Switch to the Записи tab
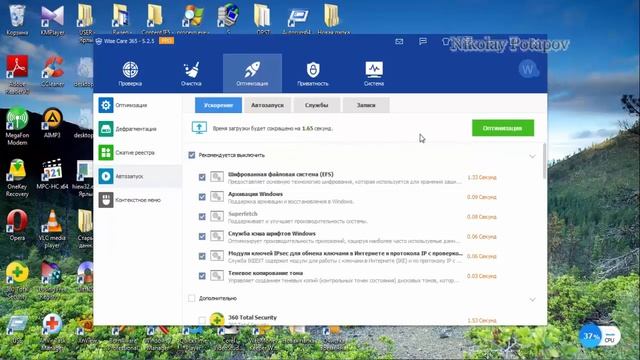The image size is (640, 360). click(366, 105)
